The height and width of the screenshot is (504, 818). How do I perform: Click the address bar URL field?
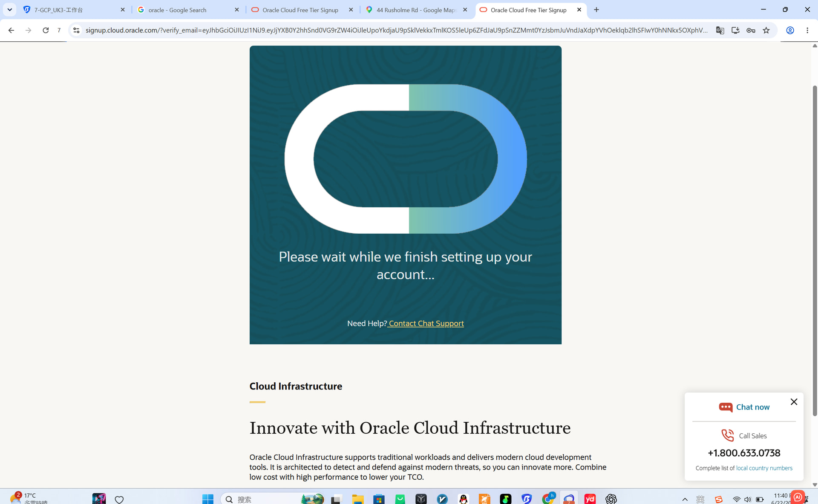(396, 30)
